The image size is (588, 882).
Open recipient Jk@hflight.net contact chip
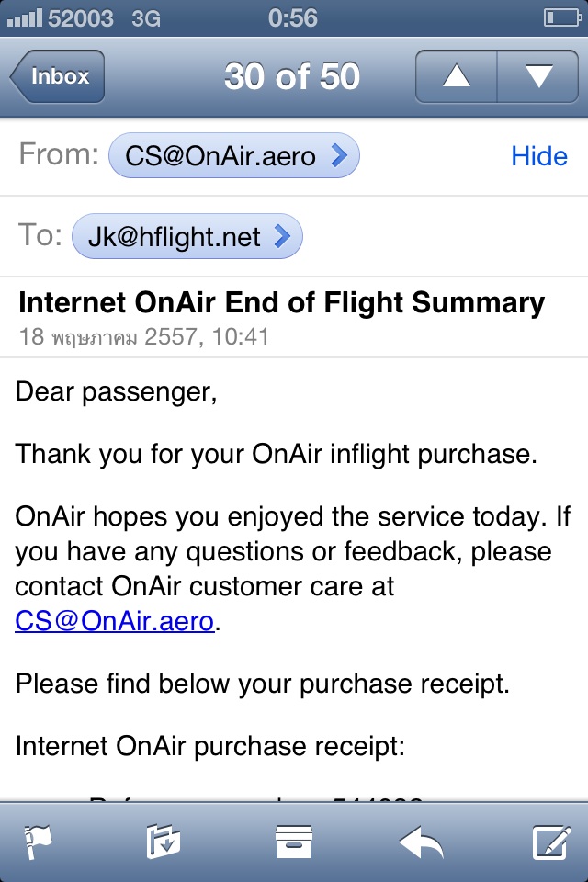(187, 236)
